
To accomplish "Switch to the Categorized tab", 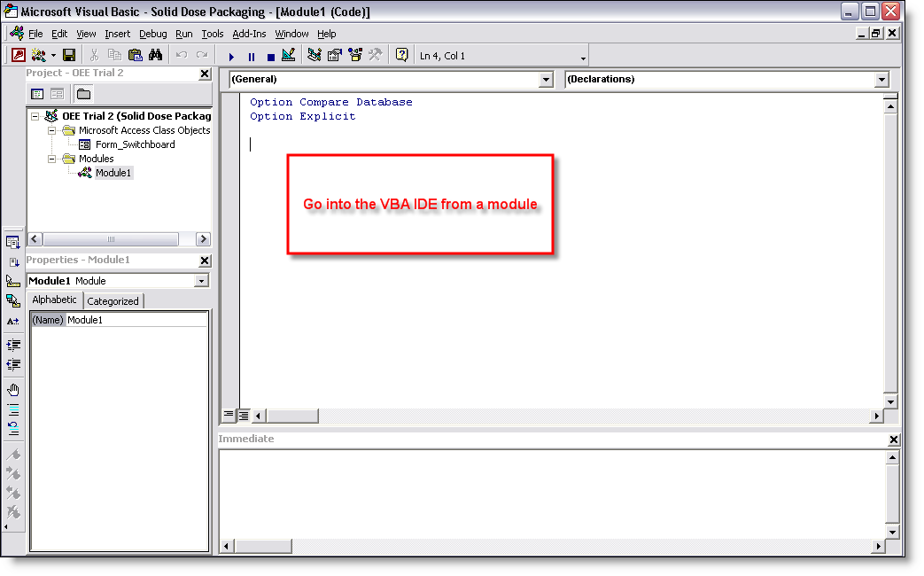I will (113, 301).
